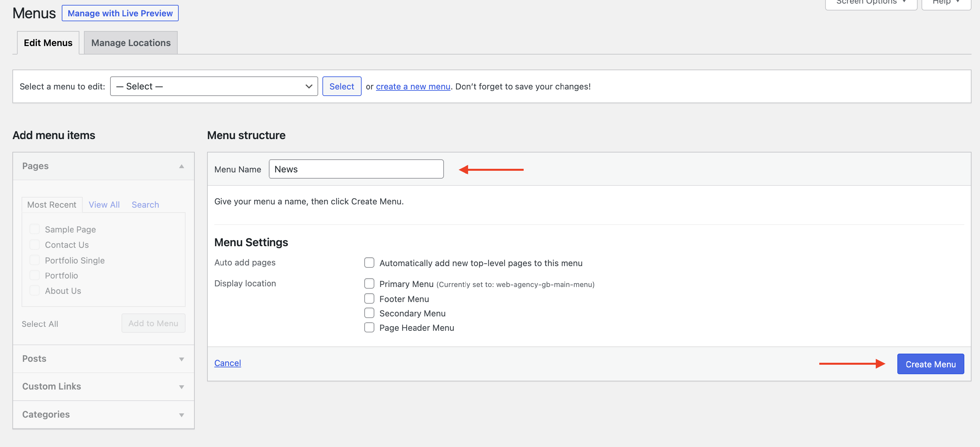The width and height of the screenshot is (980, 447).
Task: Check the Primary Menu location
Action: [x=369, y=283]
